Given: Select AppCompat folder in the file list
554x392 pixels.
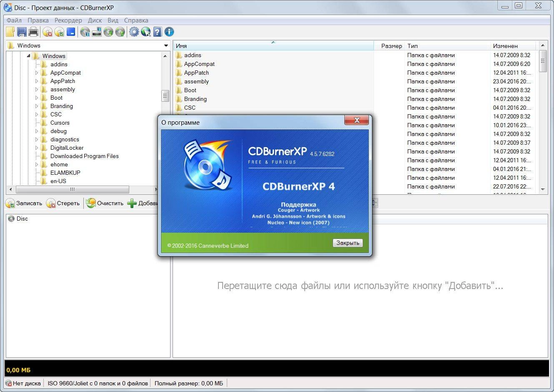Looking at the screenshot, I should tap(199, 64).
